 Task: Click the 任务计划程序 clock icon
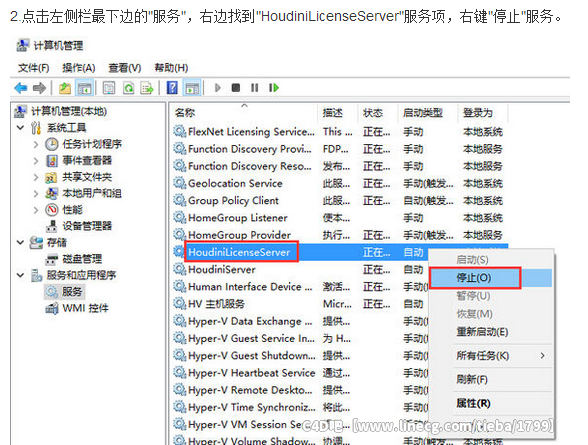52,144
